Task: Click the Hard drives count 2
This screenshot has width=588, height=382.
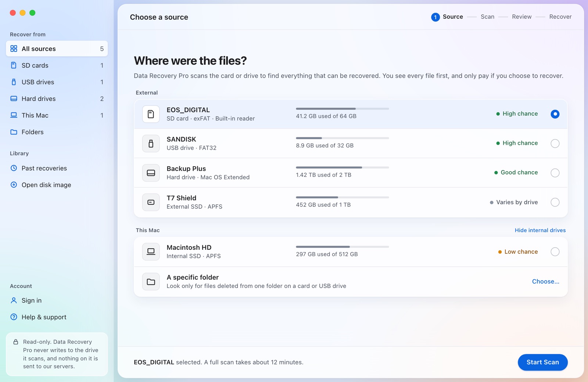Action: pos(102,98)
